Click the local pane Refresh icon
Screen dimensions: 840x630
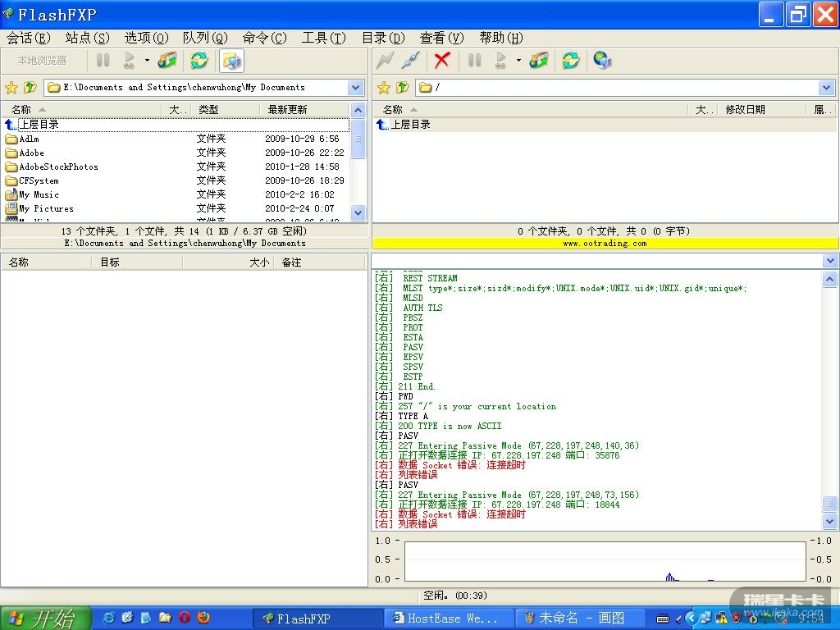point(199,60)
